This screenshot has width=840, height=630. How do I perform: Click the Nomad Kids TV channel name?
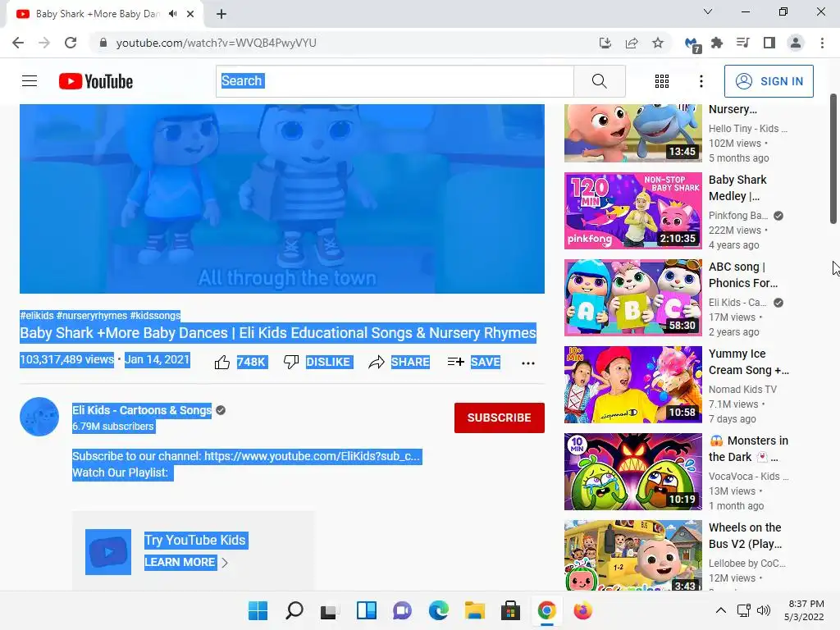tap(742, 390)
